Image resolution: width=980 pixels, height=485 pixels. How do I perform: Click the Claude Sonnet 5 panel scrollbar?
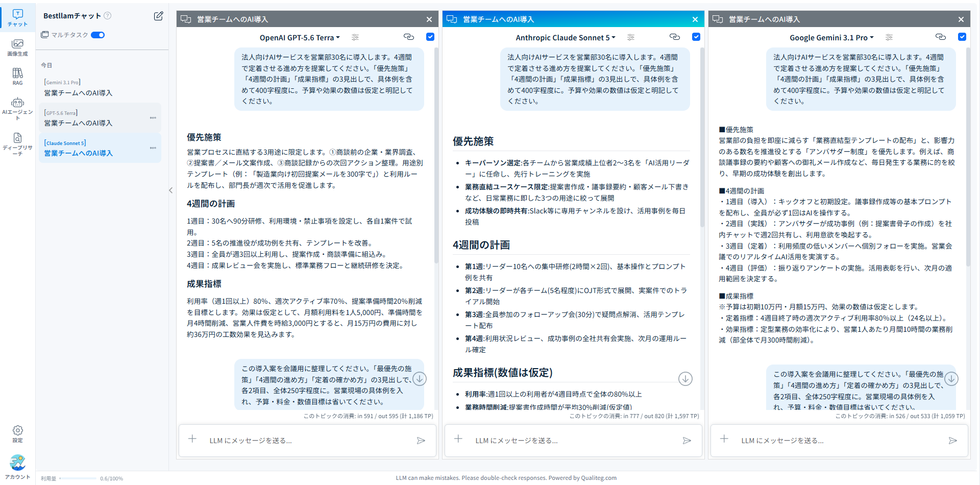coord(702,138)
